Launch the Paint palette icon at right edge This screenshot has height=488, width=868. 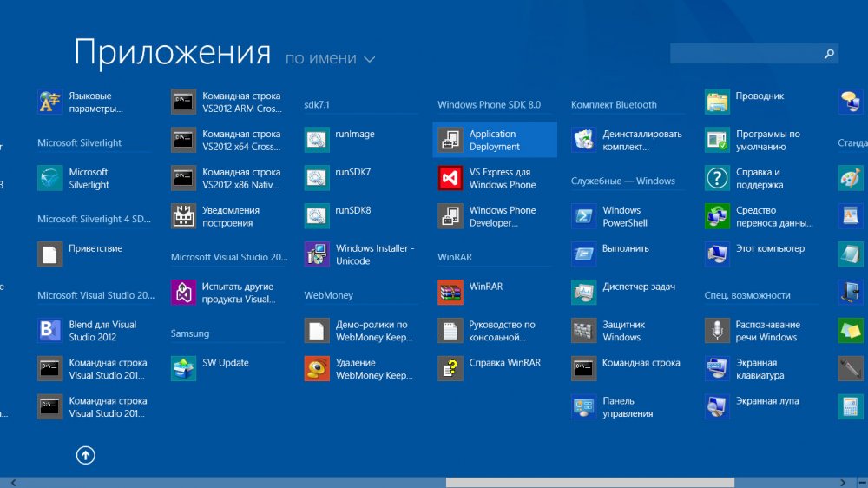click(x=851, y=178)
